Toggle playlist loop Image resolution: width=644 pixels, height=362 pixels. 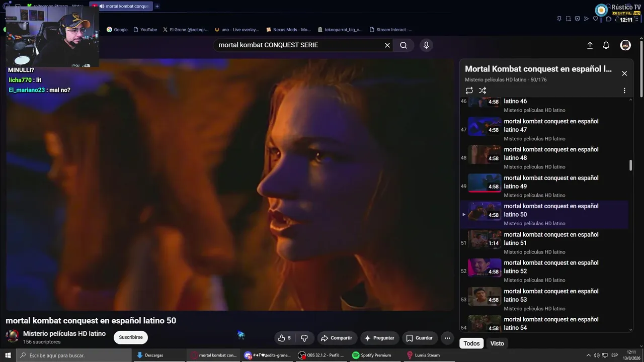pos(469,90)
